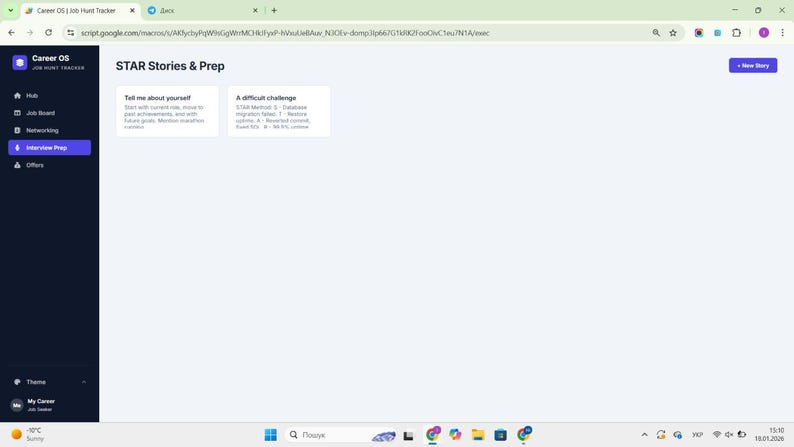Click the УКР language indicator
The height and width of the screenshot is (447, 794).
[x=697, y=435]
